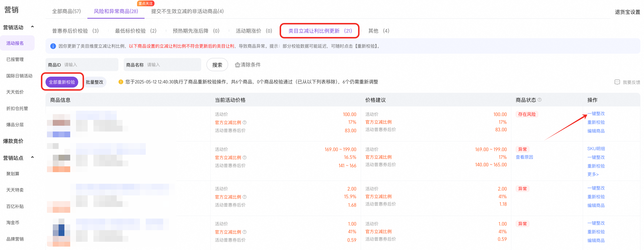Click 重新校验 in 存在风险 row
This screenshot has width=644, height=250.
coord(596,122)
